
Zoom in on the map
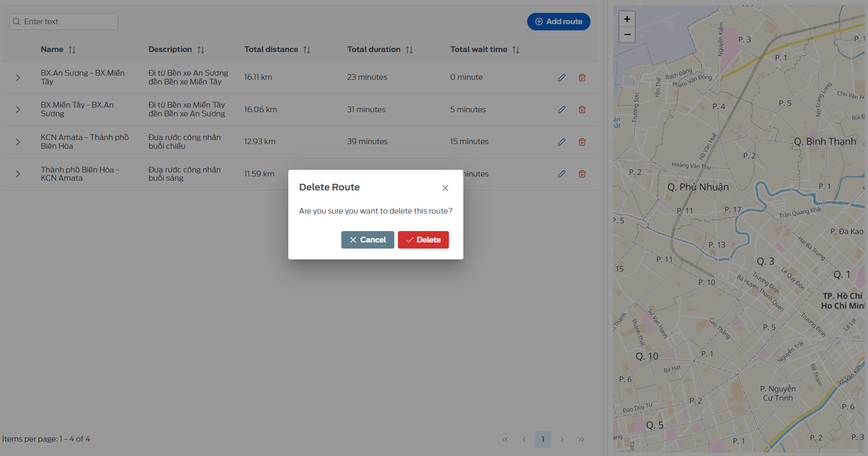click(x=627, y=19)
